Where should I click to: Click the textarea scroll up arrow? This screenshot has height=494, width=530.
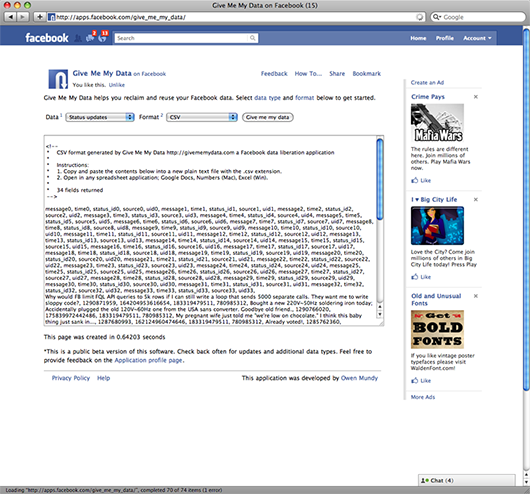pos(380,307)
